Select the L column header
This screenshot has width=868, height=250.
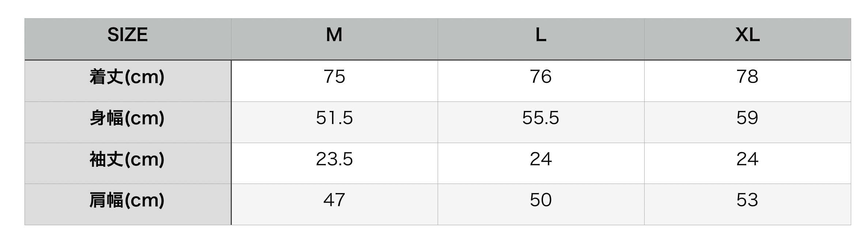point(541,35)
